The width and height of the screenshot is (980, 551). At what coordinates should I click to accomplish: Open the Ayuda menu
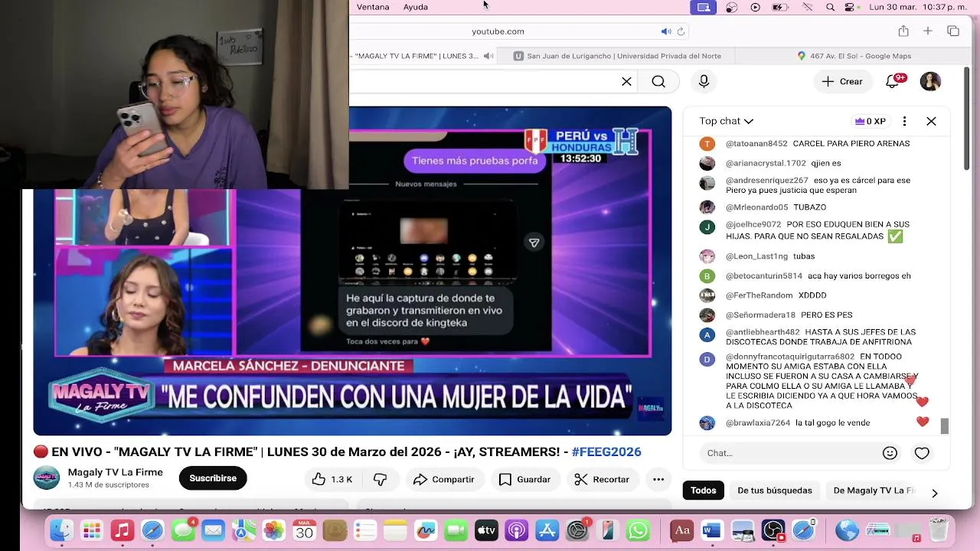pyautogui.click(x=415, y=7)
